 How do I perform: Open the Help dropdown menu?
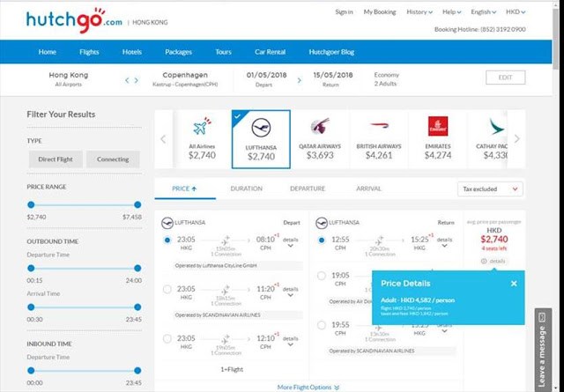(x=452, y=11)
